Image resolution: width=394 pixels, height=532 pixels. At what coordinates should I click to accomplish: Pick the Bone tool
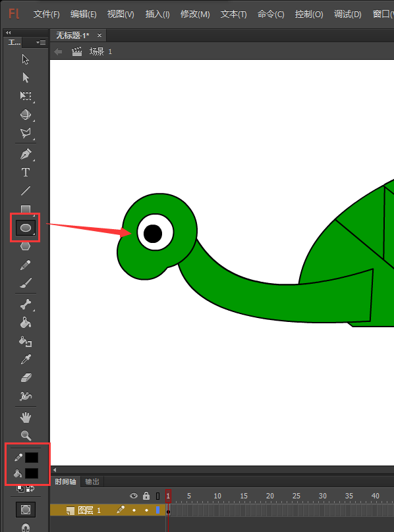pyautogui.click(x=26, y=304)
